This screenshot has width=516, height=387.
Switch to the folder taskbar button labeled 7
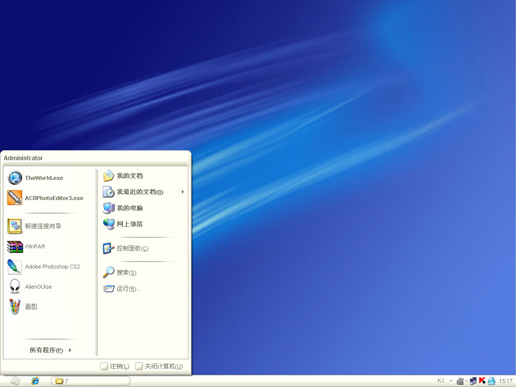[90, 381]
